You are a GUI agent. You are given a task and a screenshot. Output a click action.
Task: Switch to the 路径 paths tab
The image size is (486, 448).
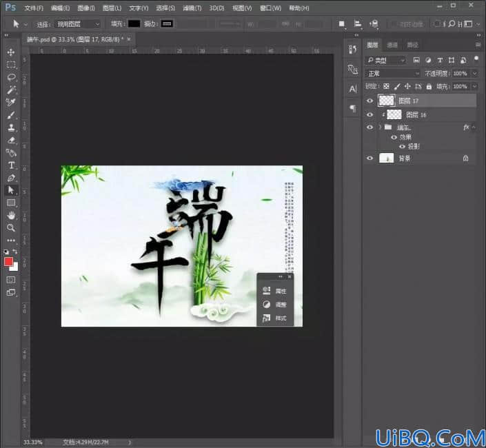[412, 45]
